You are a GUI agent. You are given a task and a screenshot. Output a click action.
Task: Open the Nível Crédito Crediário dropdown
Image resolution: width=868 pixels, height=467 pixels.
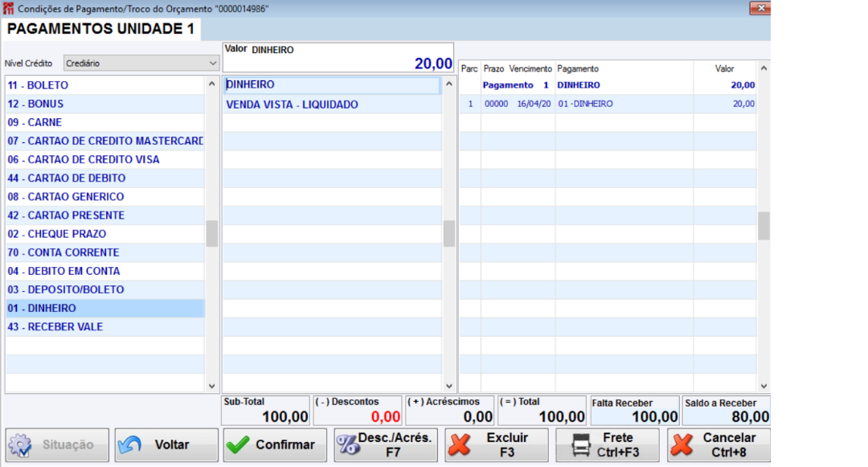(x=141, y=63)
